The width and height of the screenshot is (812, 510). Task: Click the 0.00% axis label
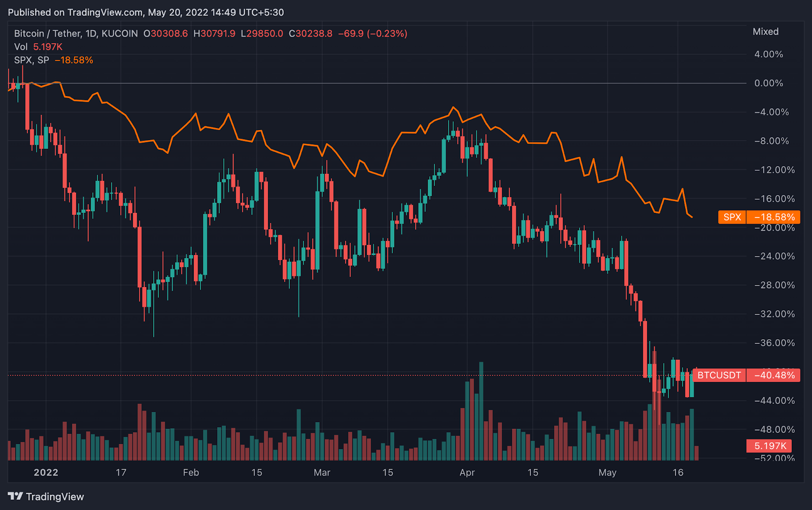[768, 83]
